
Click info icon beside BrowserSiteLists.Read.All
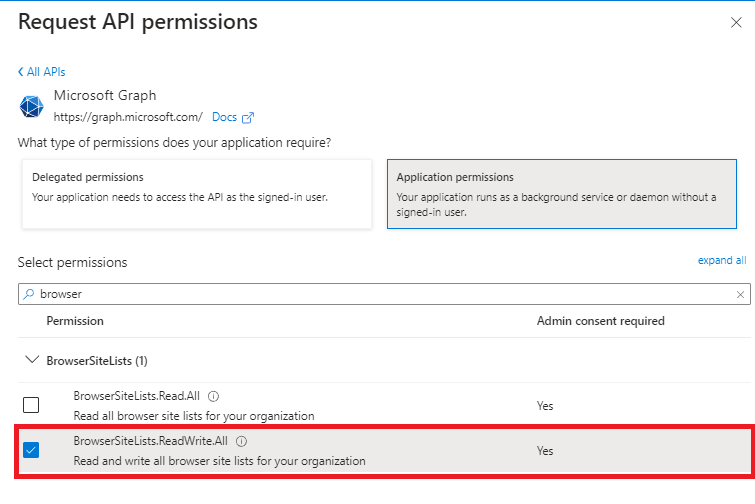tap(214, 396)
